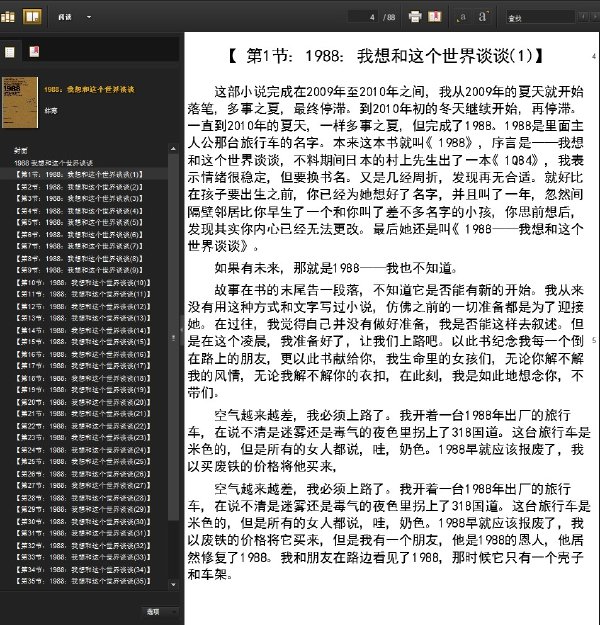Click the 查找 search field
600x625 pixels.
pyautogui.click(x=540, y=18)
